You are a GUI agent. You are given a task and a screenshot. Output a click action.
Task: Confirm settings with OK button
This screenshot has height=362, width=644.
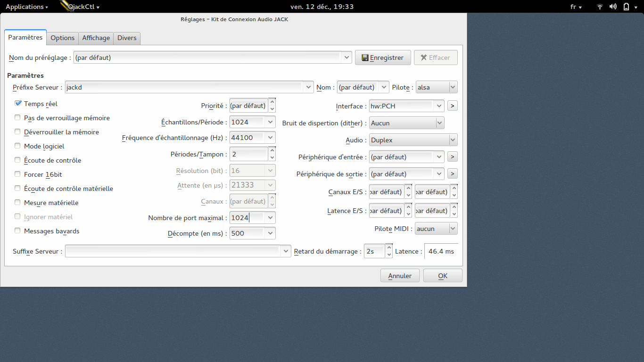point(443,276)
